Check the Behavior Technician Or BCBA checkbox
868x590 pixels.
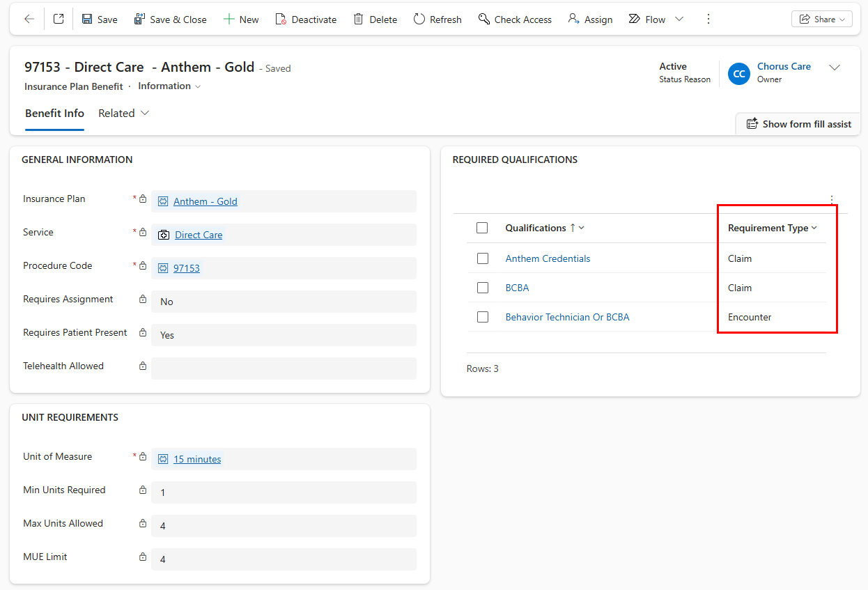click(x=483, y=317)
